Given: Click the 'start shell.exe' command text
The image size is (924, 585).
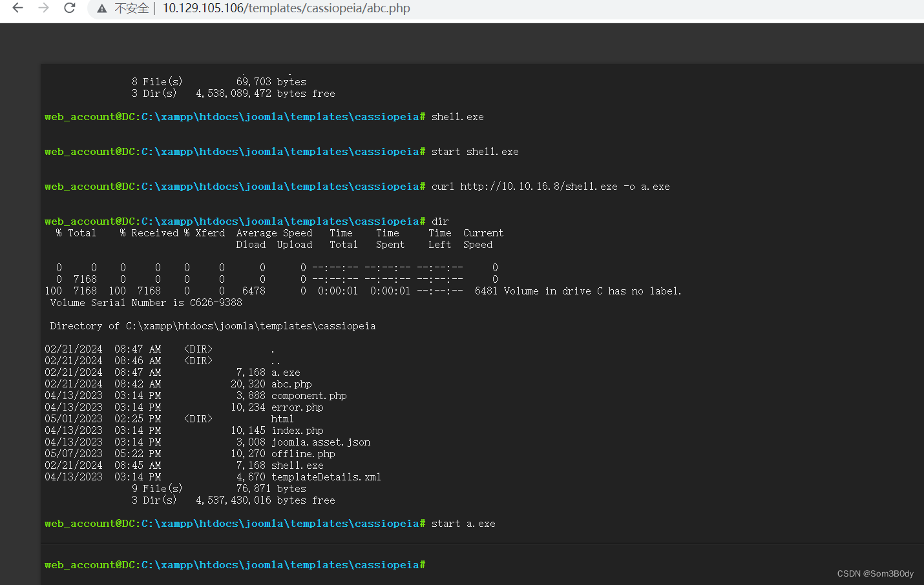Looking at the screenshot, I should 475,152.
